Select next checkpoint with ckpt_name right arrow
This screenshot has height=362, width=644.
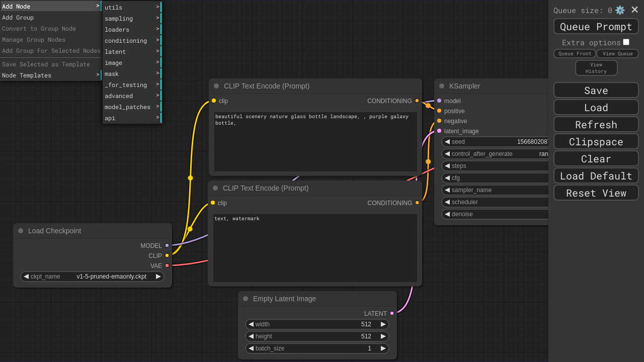[x=158, y=277]
